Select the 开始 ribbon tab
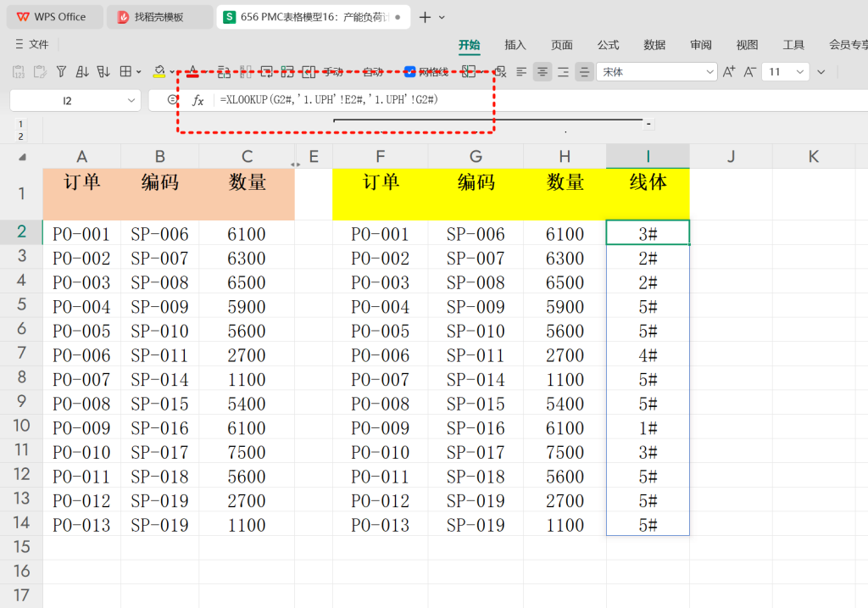868x608 pixels. (469, 45)
